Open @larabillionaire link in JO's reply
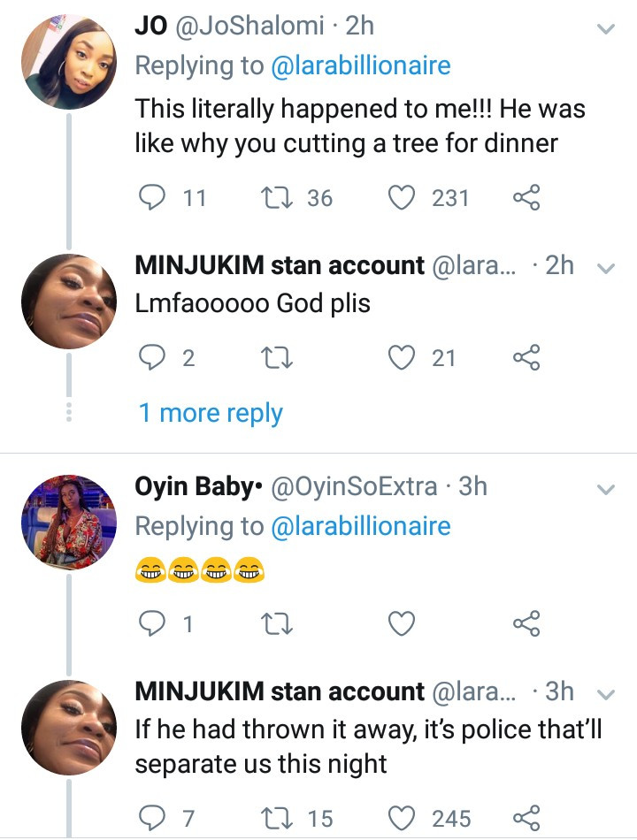Screen dimensions: 637x840 (x=361, y=65)
